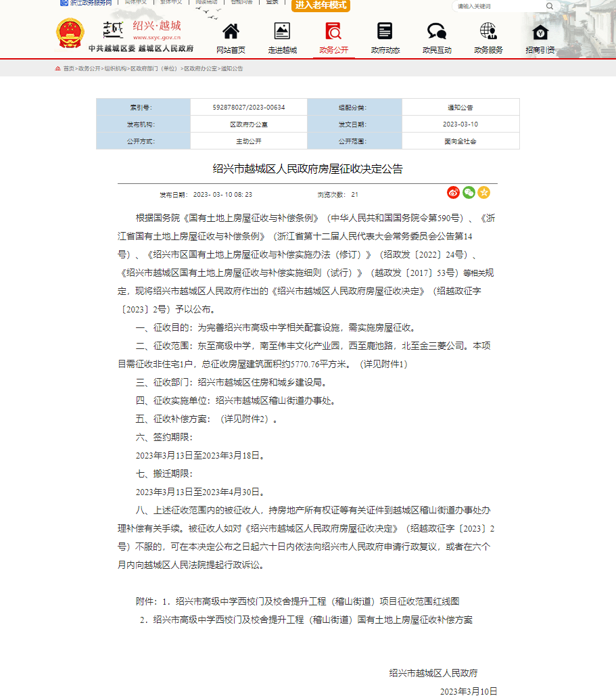616x696 pixels.
Task: Open the 政府动态 news icon
Action: [x=385, y=31]
